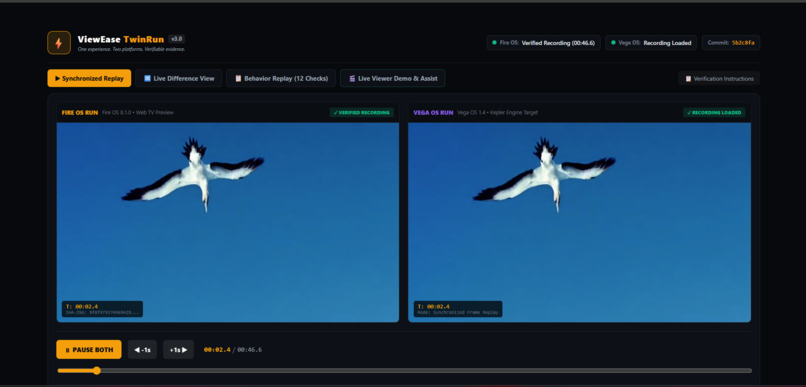Click the Fire OS Verified Recording status chip
Viewport: 806px width, 387px height.
tap(543, 43)
